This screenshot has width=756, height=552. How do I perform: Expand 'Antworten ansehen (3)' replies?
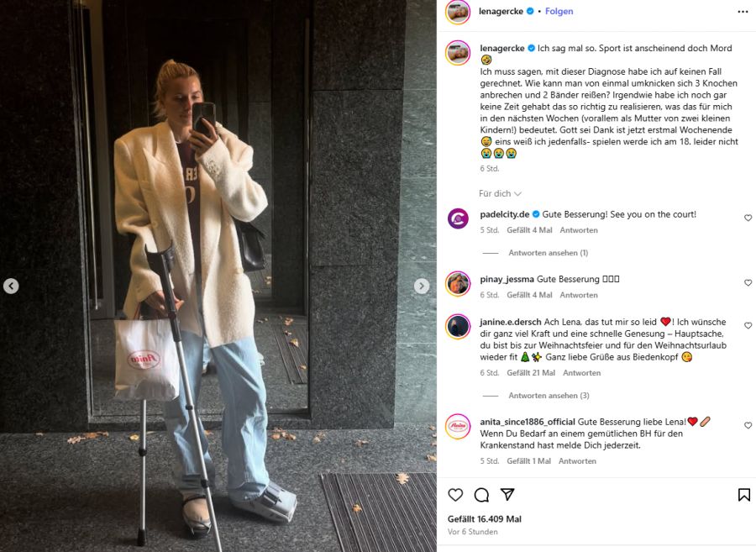click(x=549, y=396)
